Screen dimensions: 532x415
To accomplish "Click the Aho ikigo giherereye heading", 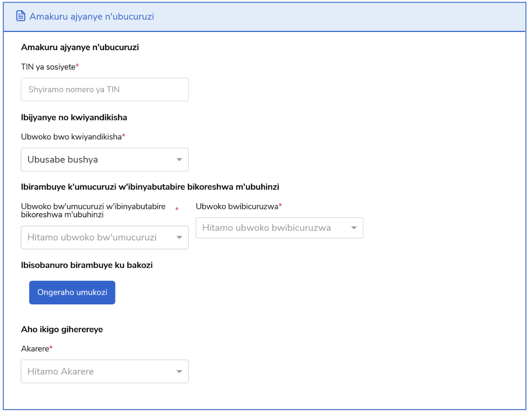I will pyautogui.click(x=62, y=329).
